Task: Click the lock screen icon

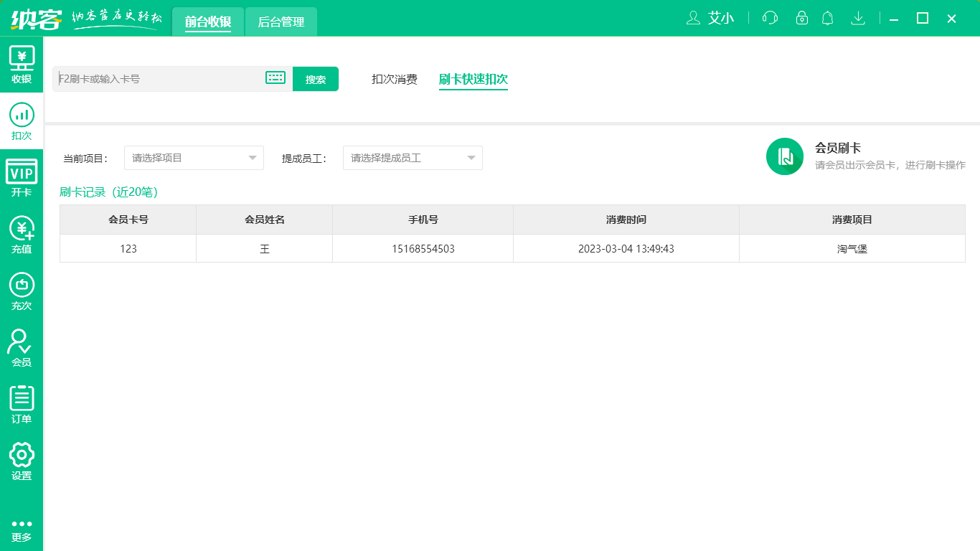Action: tap(802, 18)
